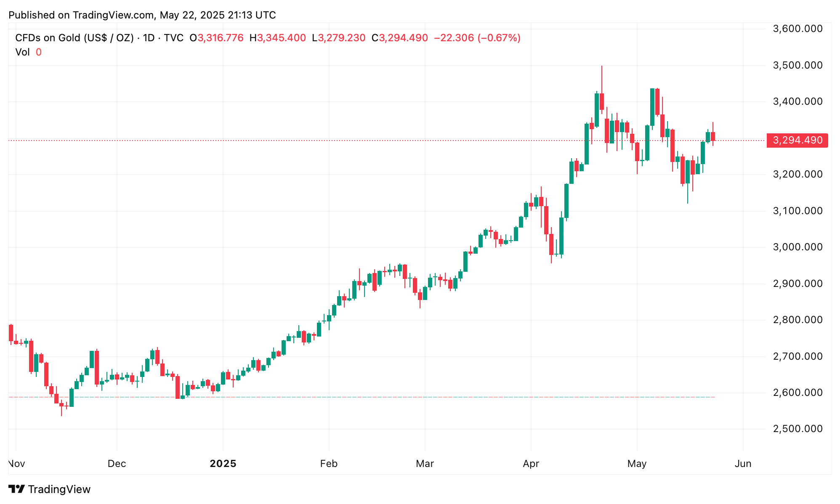The image size is (840, 504).
Task: Click the 2,600.000 price axis label
Action: coord(797,393)
